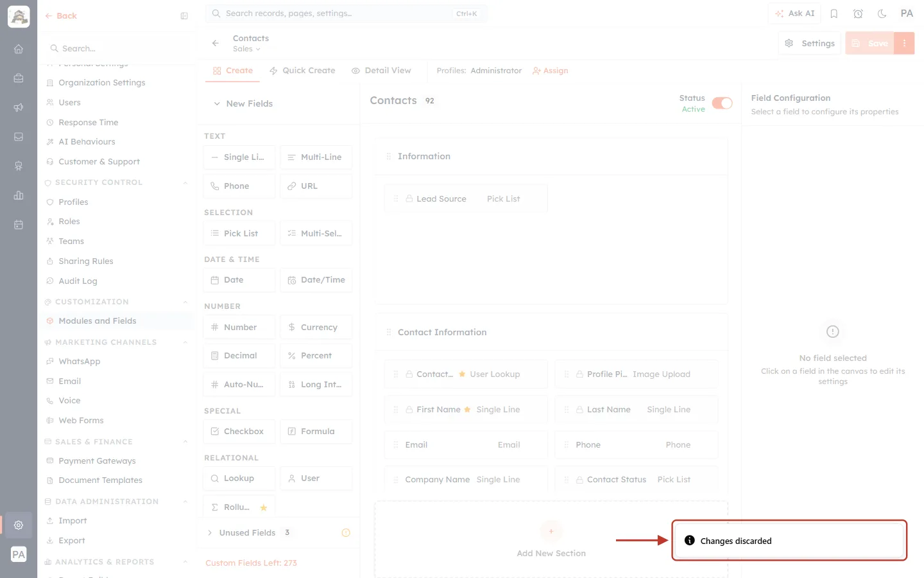Click the plus icon above Add New Section

pos(551,531)
